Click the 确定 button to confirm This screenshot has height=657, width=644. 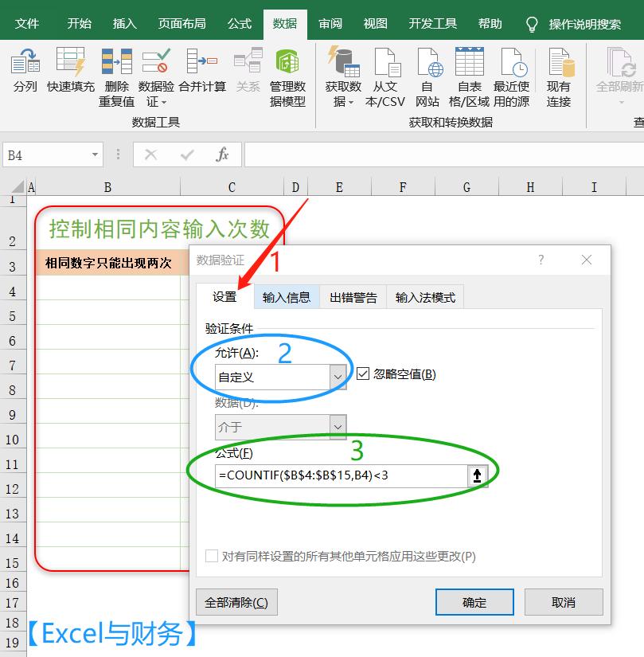point(474,602)
